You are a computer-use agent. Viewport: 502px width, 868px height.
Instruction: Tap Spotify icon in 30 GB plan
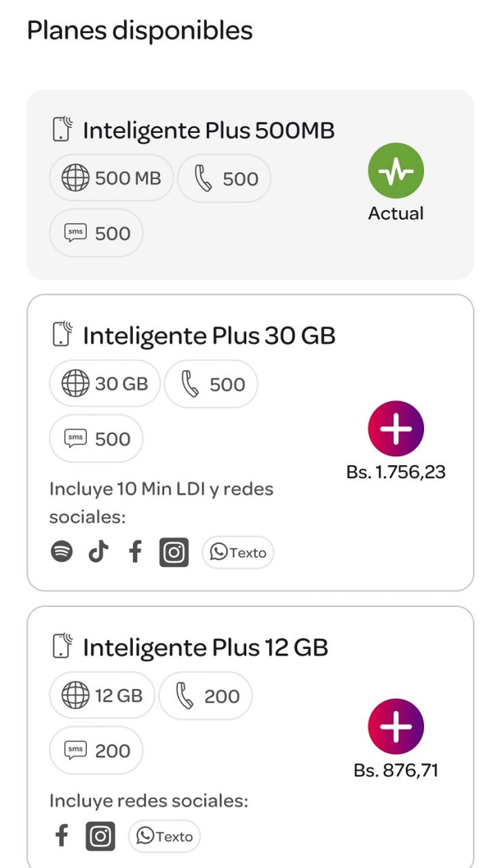point(62,552)
